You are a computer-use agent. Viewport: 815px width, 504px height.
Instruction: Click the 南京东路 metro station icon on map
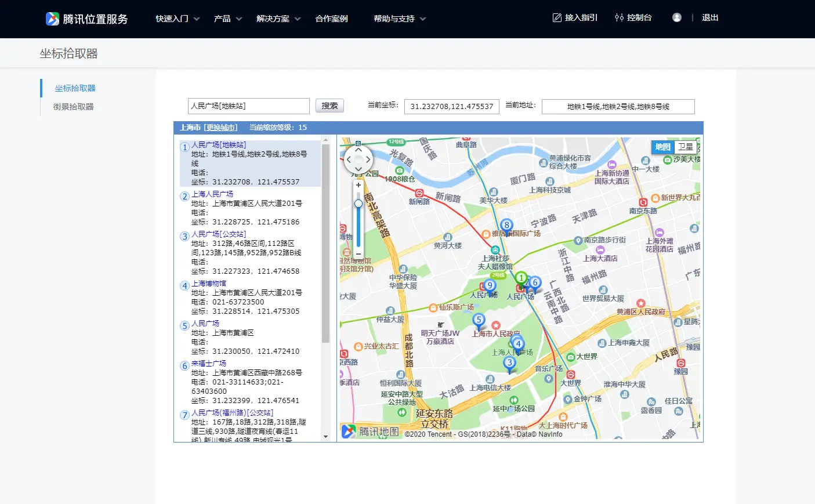(643, 202)
